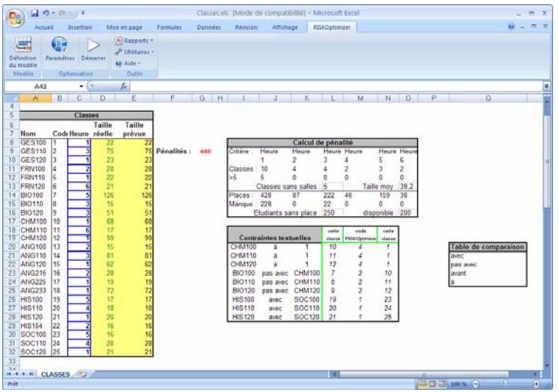558x392 pixels.
Task: Switch to Normal view icon in status bar
Action: click(423, 384)
